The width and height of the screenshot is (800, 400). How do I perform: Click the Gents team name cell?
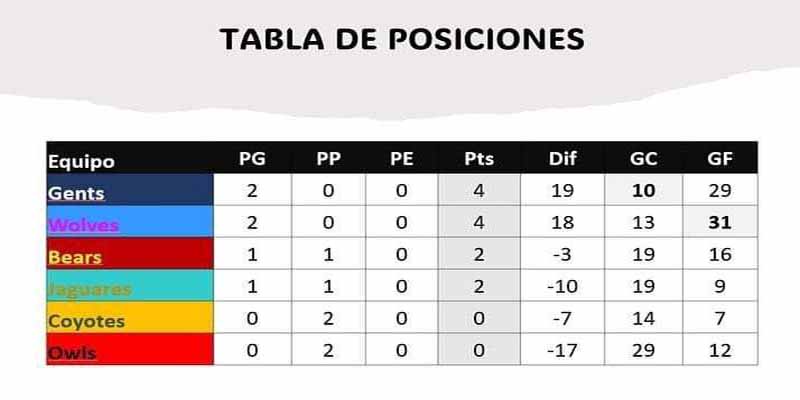point(130,190)
